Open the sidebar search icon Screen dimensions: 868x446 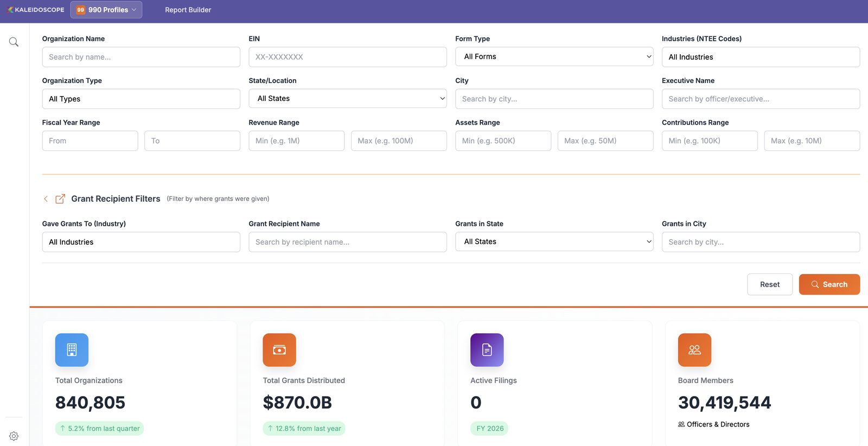(14, 42)
